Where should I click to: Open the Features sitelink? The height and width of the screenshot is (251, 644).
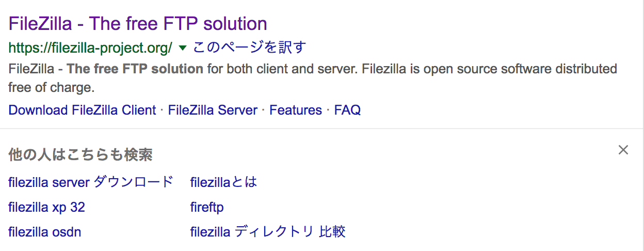click(296, 110)
